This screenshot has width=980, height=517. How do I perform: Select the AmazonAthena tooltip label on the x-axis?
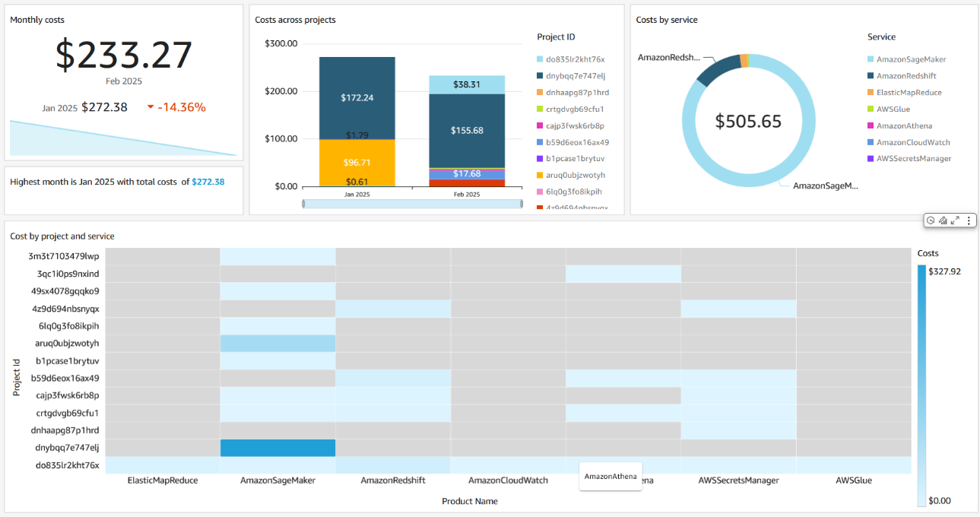coord(610,475)
